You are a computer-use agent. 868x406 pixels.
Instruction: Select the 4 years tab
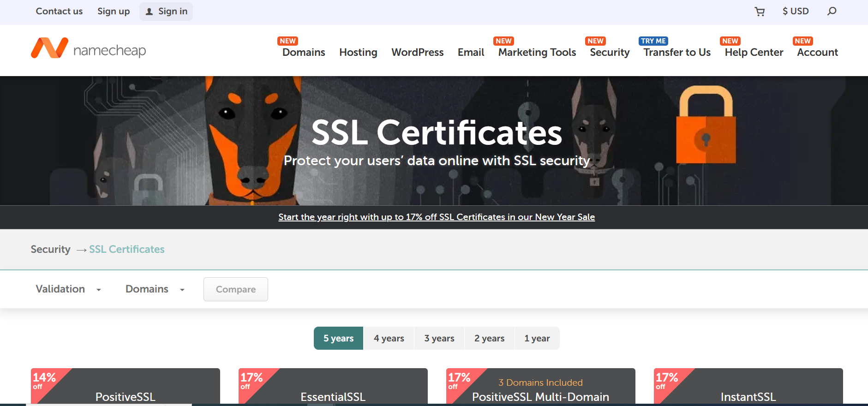(x=389, y=338)
